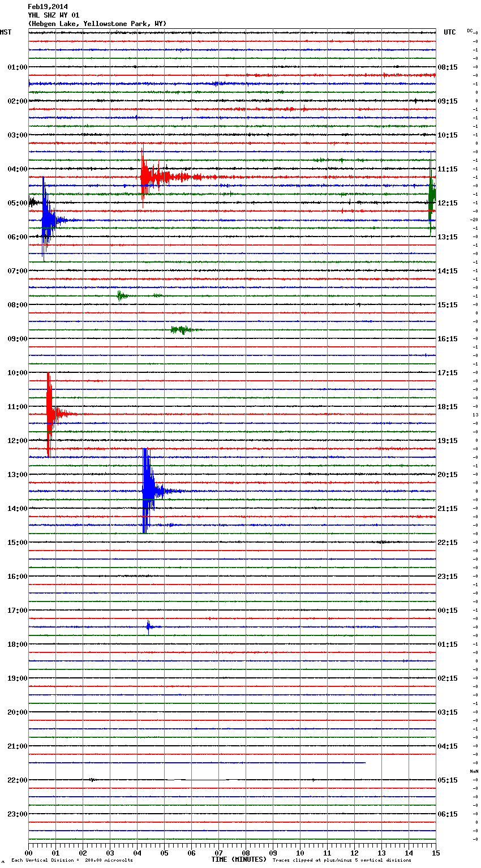
Task: Click the DC offset column header
Action: [470, 31]
